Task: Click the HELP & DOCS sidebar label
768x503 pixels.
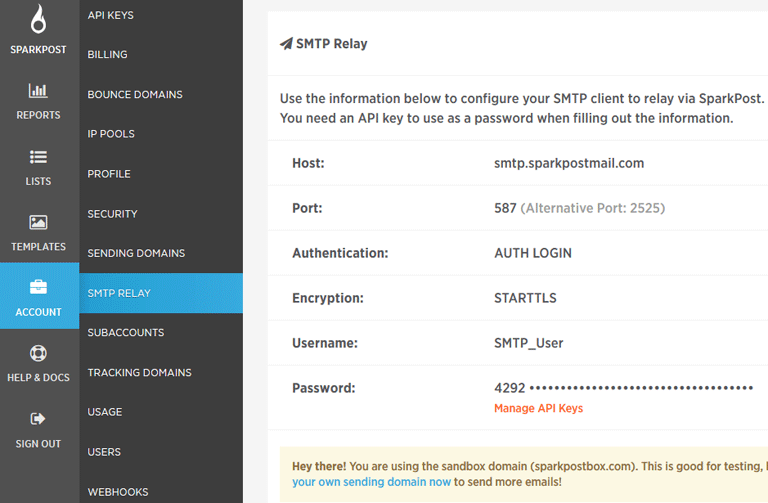Action: tap(38, 378)
